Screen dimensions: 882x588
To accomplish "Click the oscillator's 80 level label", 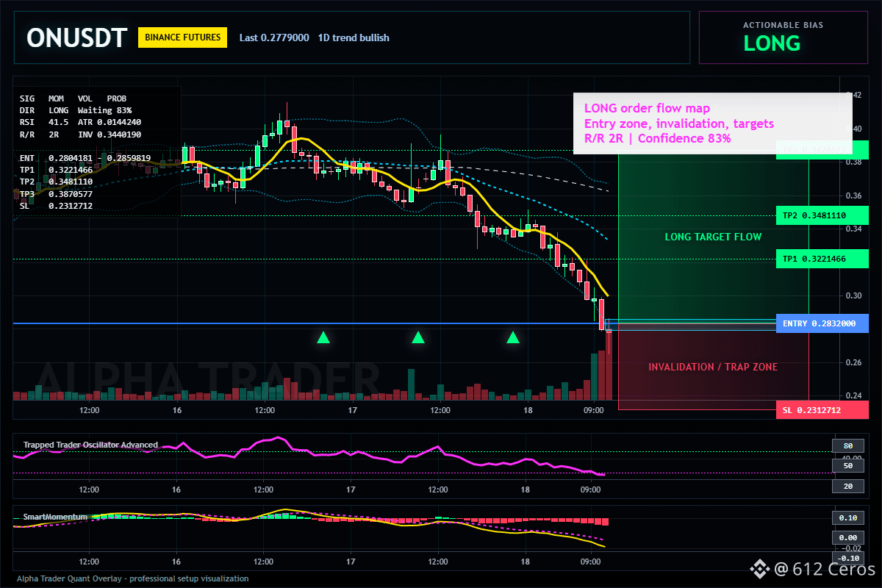I will click(x=847, y=445).
